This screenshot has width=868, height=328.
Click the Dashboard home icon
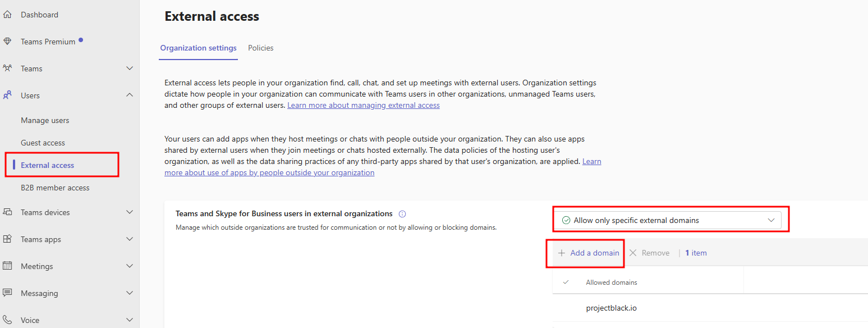tap(7, 15)
